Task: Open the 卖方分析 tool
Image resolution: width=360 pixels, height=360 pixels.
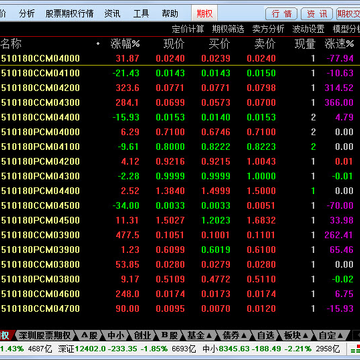Action: 268,29
